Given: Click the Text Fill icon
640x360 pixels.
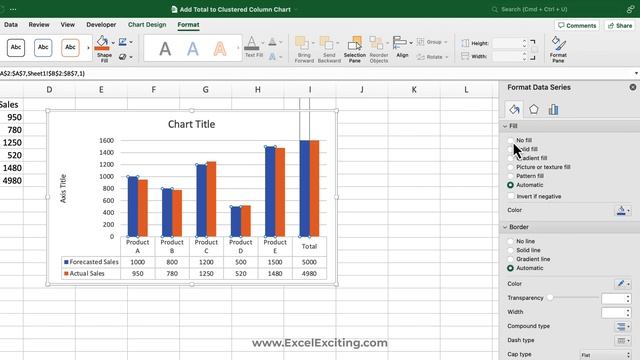Looking at the screenshot, I should [252, 43].
